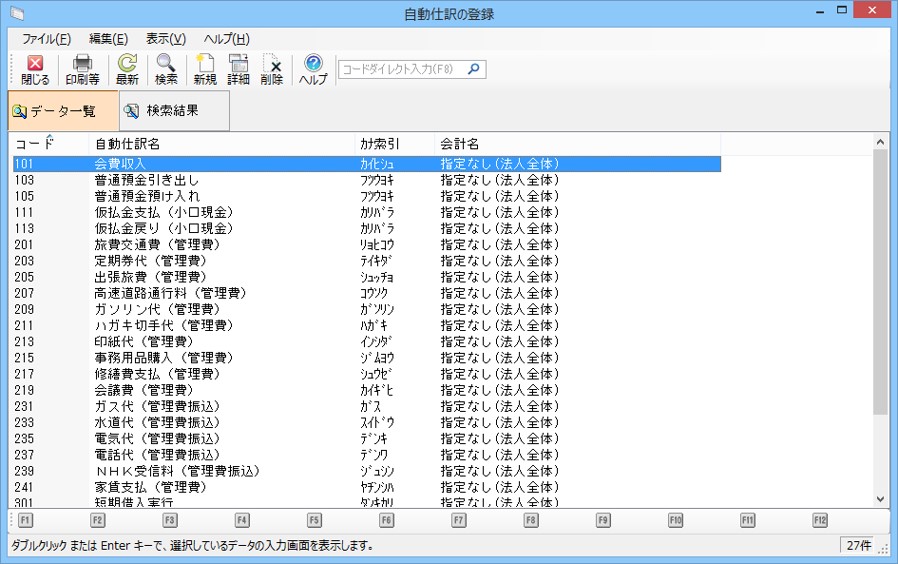
Task: Click the コードダイレクト入力 field
Action: point(400,69)
